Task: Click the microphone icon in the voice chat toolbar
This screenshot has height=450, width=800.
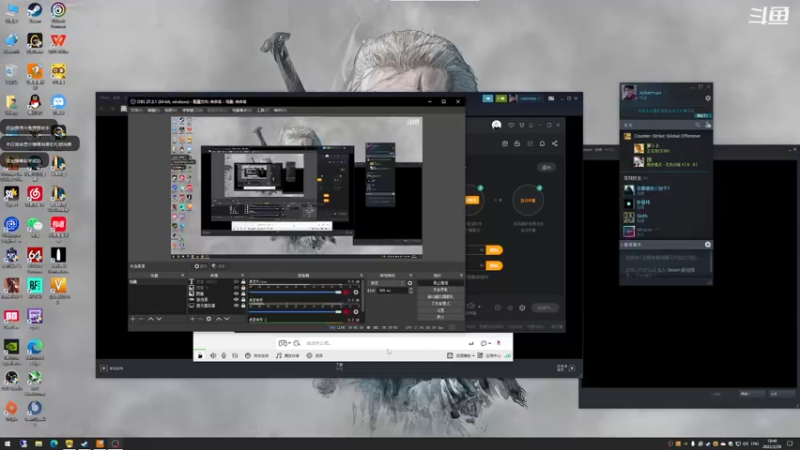Action: coord(223,356)
